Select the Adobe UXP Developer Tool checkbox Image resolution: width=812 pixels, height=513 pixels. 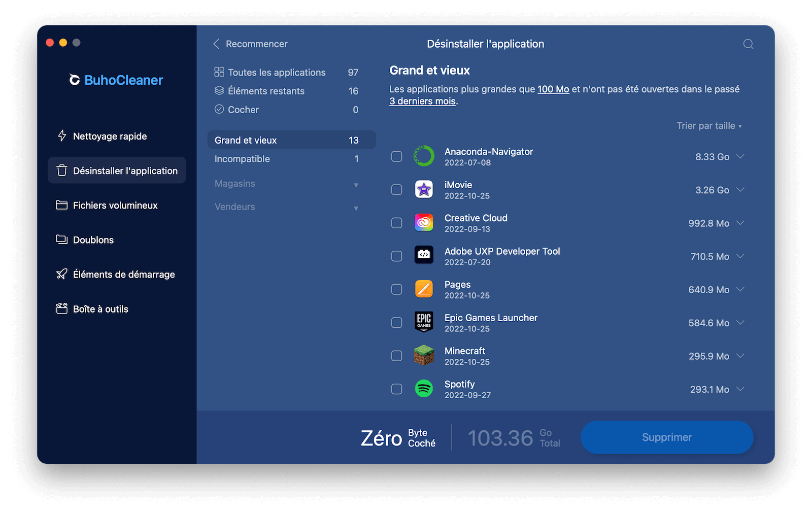point(397,256)
